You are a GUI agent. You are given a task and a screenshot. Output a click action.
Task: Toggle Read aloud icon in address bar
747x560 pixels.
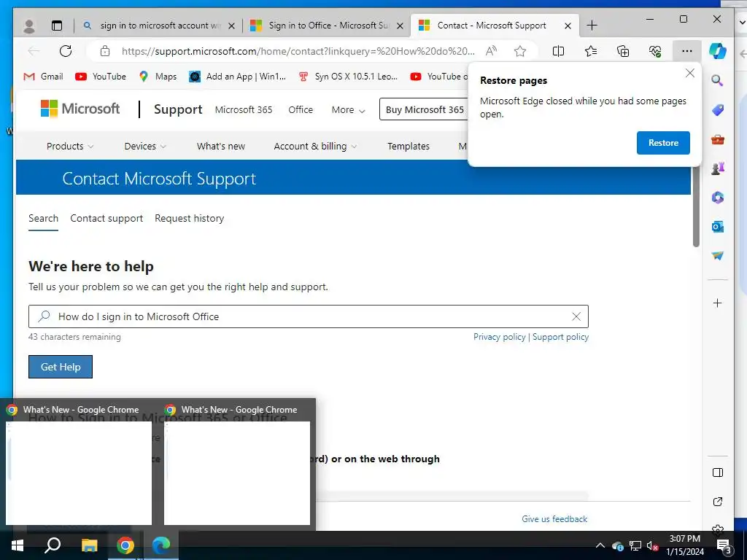[x=491, y=51]
